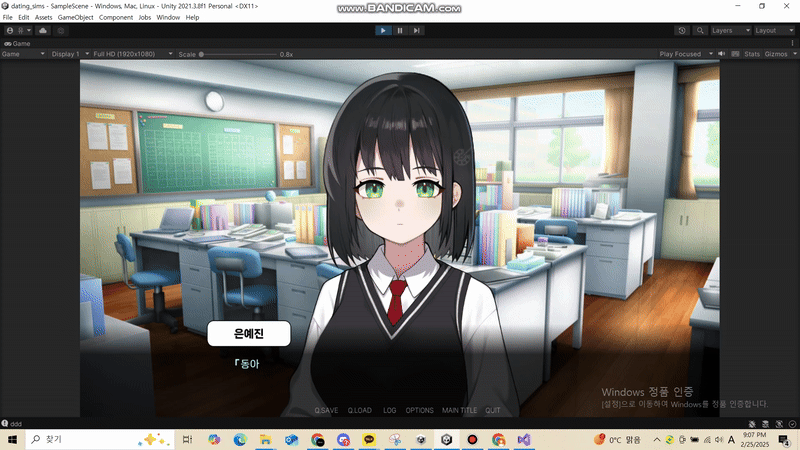
Task: Select the Game view tab
Action: pos(17,44)
